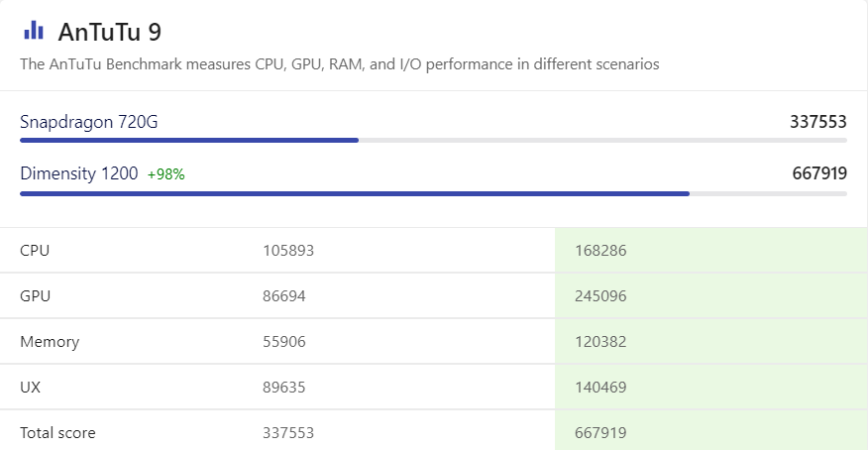Select Memory value 55906
Viewport: 868px width, 450px height.
coord(284,342)
